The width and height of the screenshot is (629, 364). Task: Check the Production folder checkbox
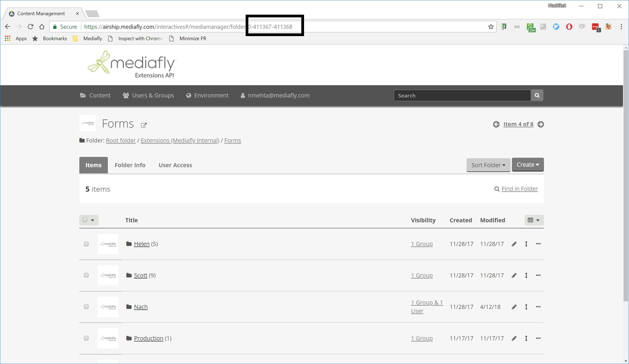[x=86, y=338]
